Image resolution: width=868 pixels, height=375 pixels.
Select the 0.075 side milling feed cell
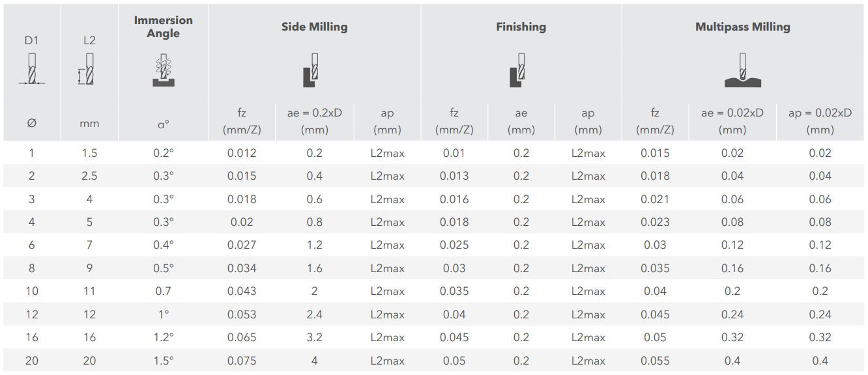(242, 361)
